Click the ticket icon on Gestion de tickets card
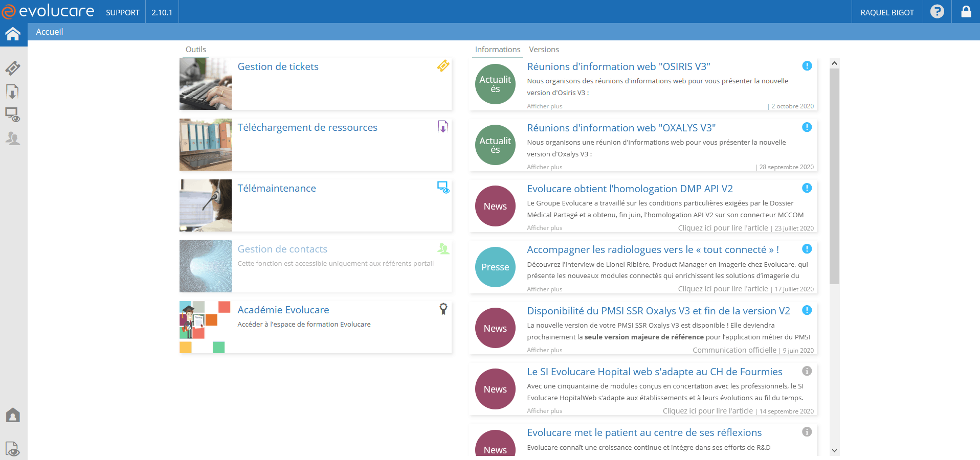 click(x=443, y=66)
